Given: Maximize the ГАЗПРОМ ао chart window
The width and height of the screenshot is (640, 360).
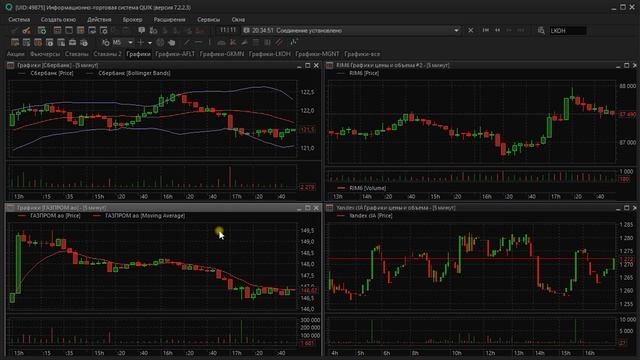Looking at the screenshot, I should (x=308, y=208).
